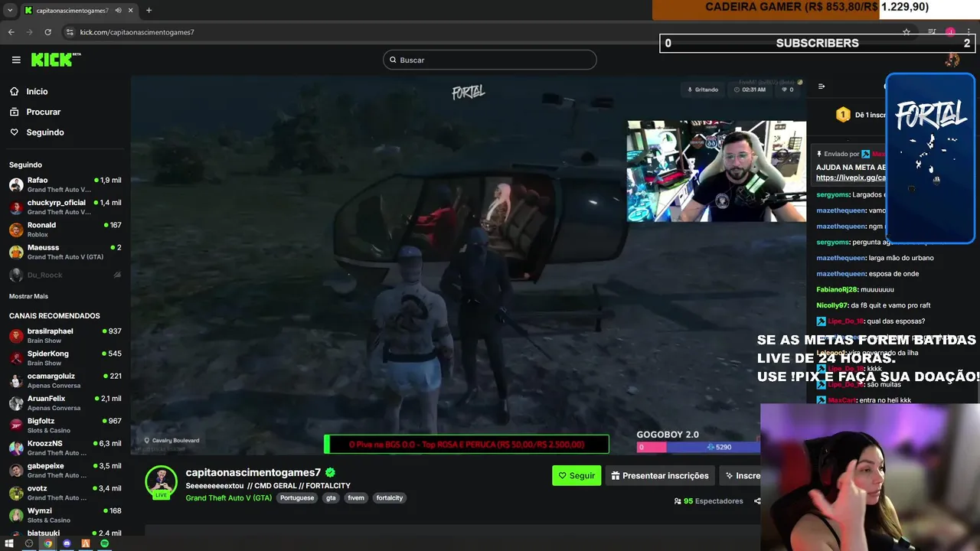Open a new browser tab

click(x=149, y=11)
